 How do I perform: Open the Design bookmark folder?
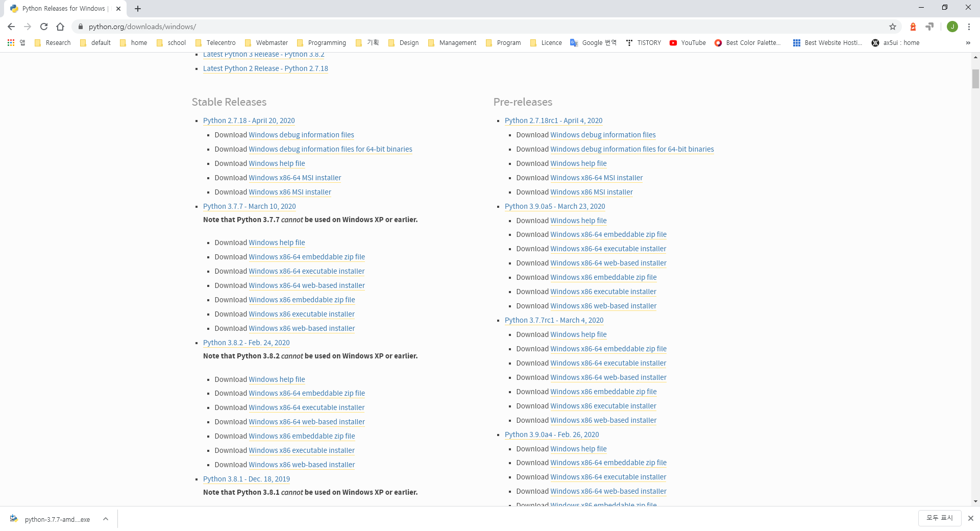tap(404, 43)
